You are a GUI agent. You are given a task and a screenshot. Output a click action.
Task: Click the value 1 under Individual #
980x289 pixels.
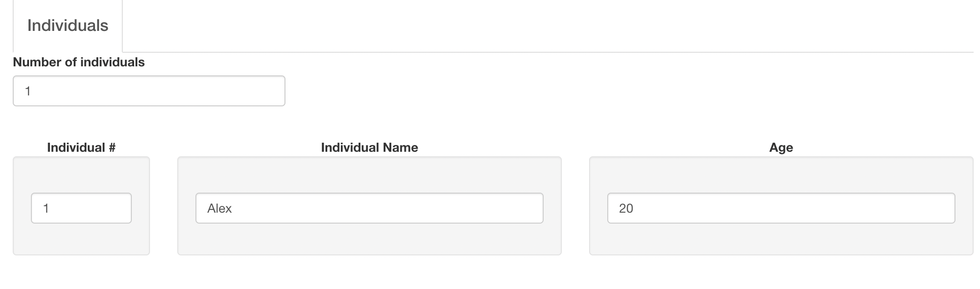click(46, 209)
